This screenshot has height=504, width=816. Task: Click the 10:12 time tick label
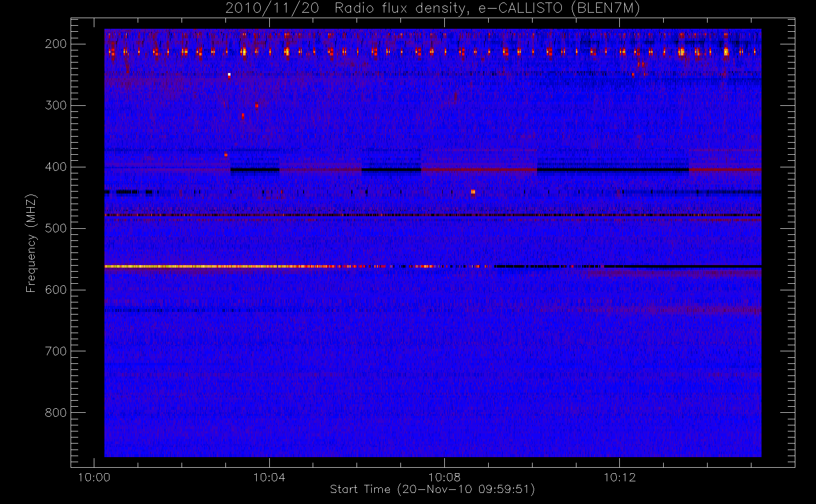620,477
